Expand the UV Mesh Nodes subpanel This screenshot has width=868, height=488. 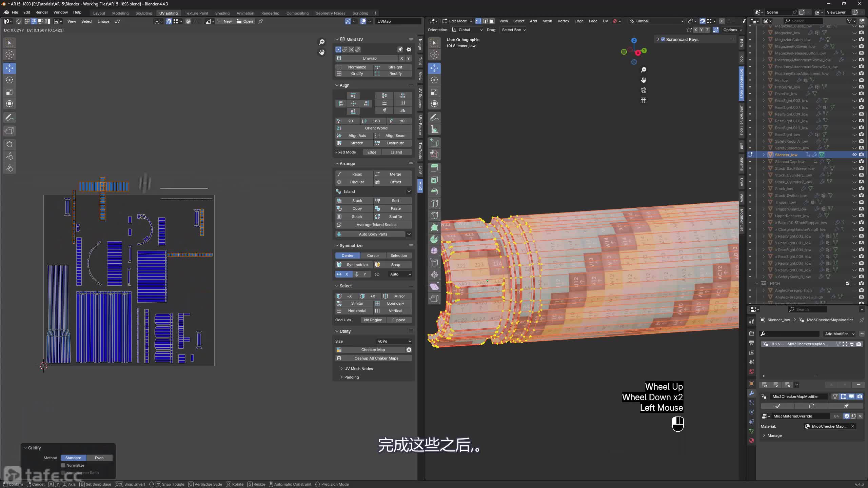358,369
